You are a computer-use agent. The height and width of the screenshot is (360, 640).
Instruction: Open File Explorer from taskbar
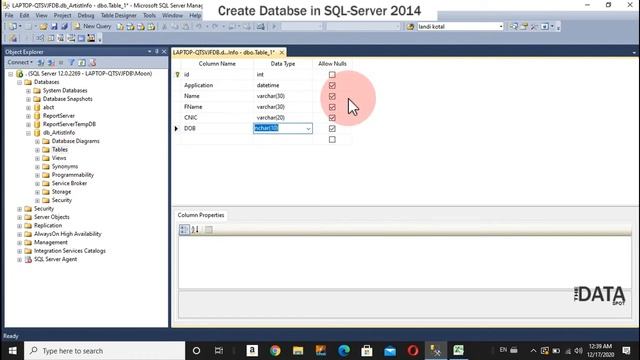tap(298, 351)
